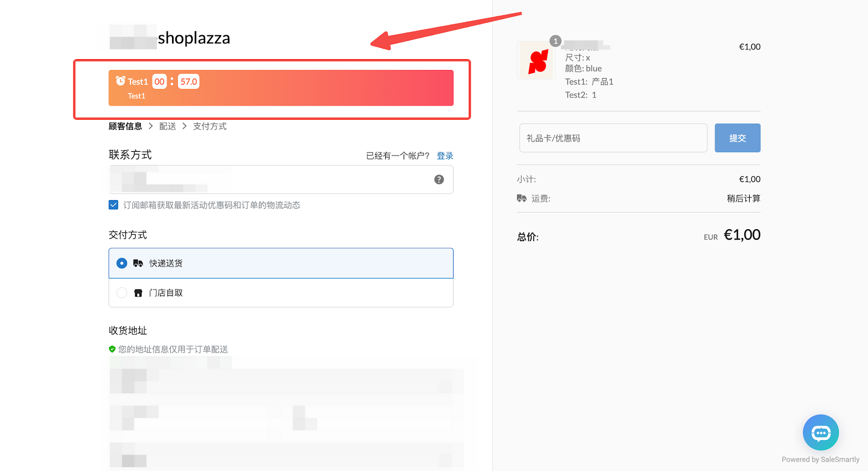868x471 pixels.
Task: Click the shipping truck icon next to 运费
Action: pyautogui.click(x=522, y=198)
